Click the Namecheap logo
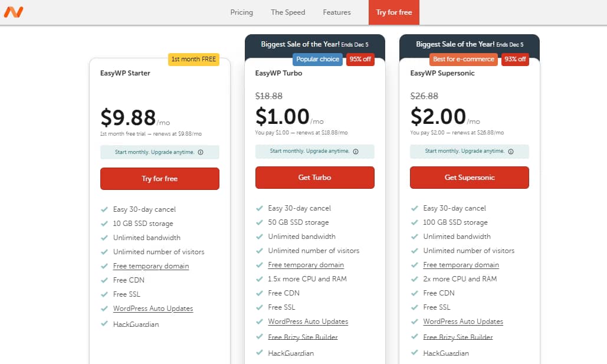Viewport: 607px width, 364px height. (x=13, y=12)
